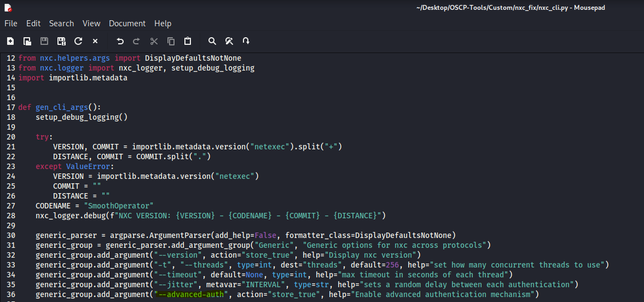Click the Open file toolbar icon
Screen dimensions: 644x302
27,41
